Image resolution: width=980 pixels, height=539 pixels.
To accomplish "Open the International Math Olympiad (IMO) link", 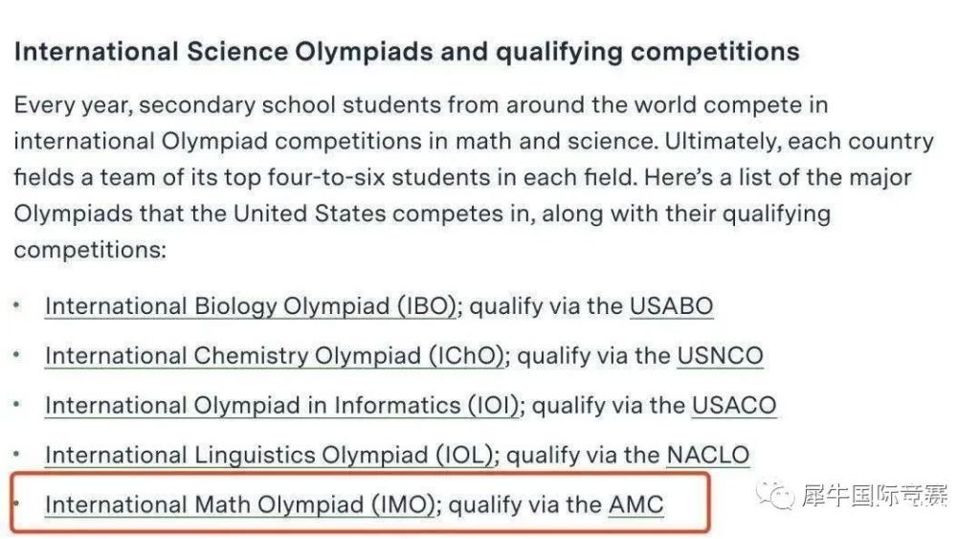I will pos(240,505).
